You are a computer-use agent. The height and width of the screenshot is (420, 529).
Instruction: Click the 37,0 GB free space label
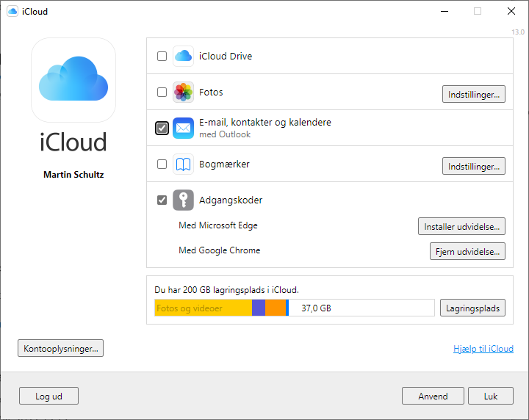coord(316,308)
